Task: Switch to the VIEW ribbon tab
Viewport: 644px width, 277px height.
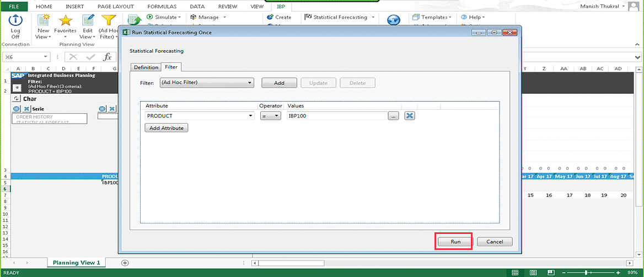Action: coord(257,7)
